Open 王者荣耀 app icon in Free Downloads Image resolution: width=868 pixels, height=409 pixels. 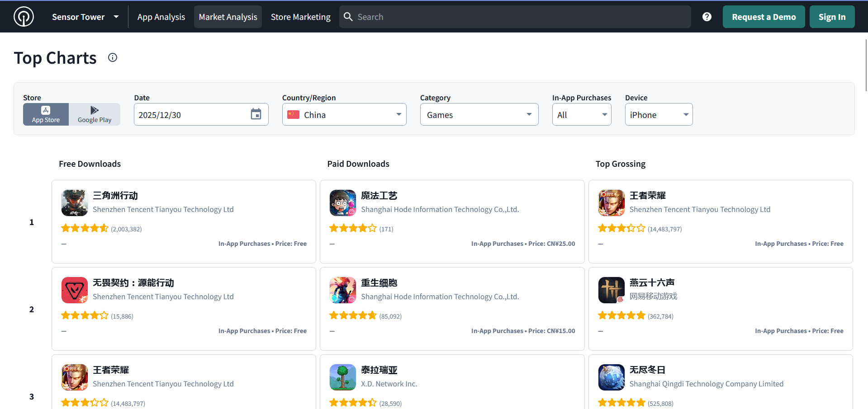75,377
